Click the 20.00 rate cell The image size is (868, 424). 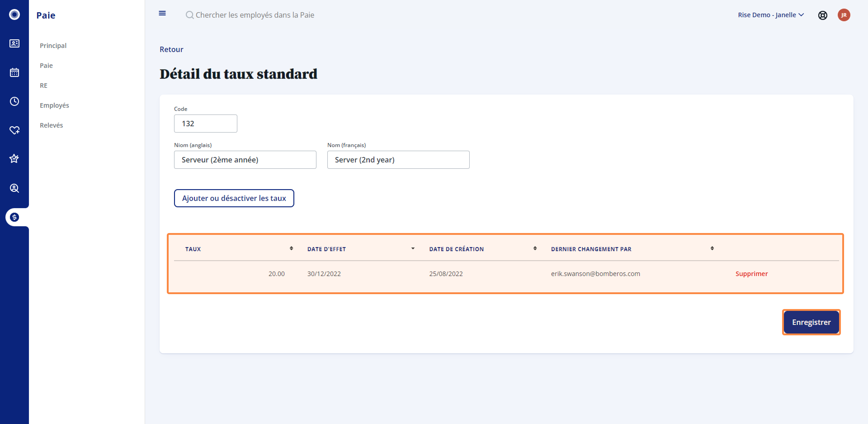coord(276,274)
